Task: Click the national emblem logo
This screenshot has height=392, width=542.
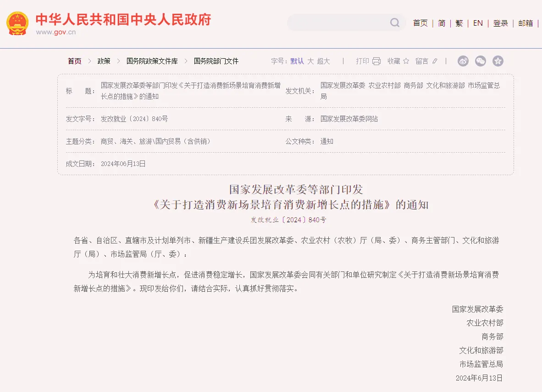Action: coord(17,23)
